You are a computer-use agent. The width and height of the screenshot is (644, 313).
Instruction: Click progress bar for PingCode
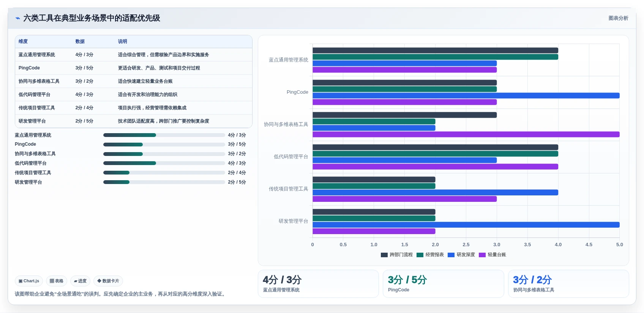point(164,145)
